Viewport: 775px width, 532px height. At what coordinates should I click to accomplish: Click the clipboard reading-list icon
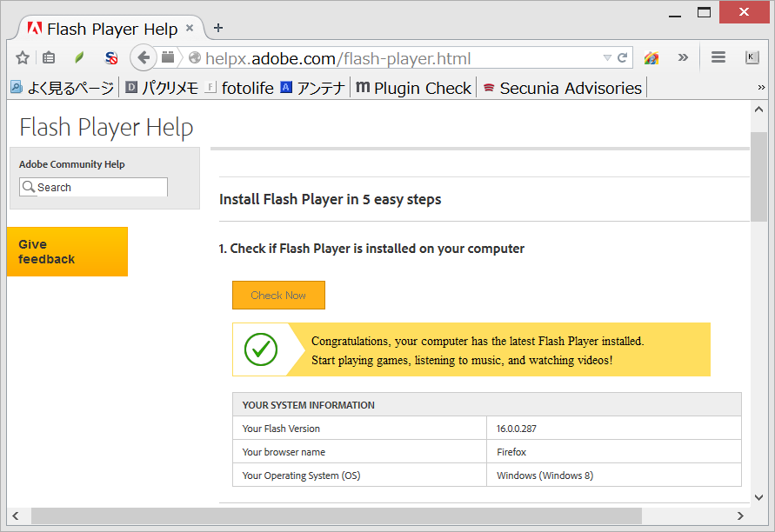pyautogui.click(x=49, y=57)
